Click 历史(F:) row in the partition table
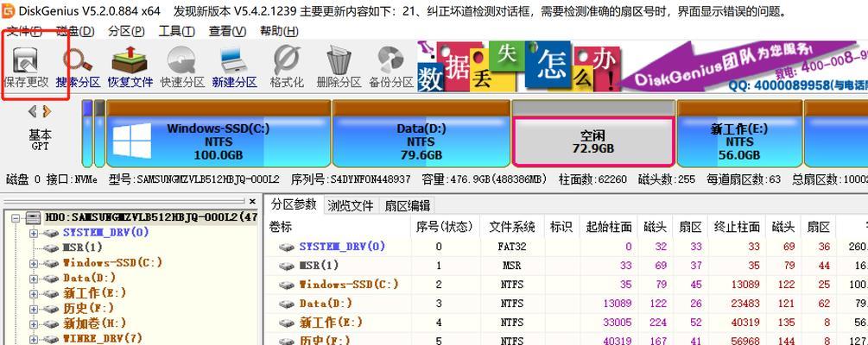 (567, 340)
